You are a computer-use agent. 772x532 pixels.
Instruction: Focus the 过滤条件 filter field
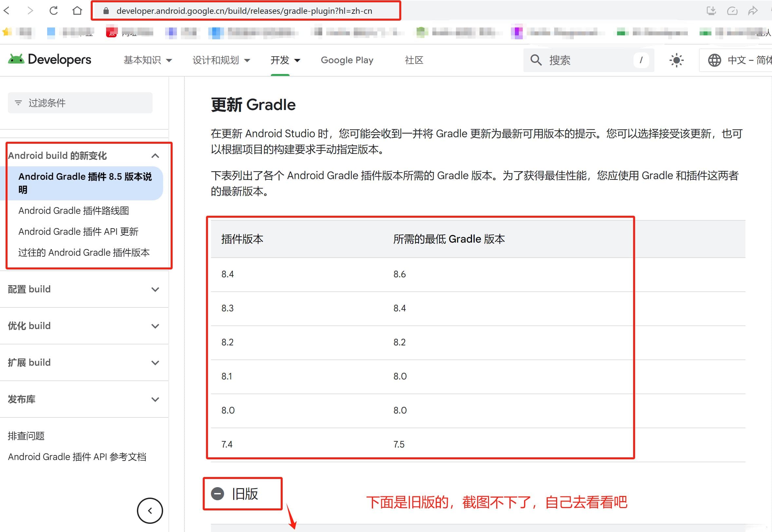click(x=80, y=103)
